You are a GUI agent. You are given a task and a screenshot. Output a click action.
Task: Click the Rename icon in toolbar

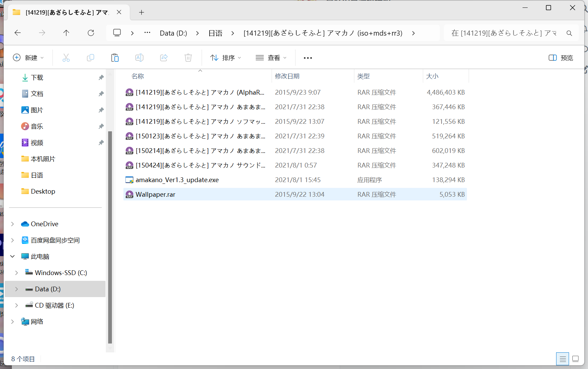(139, 58)
